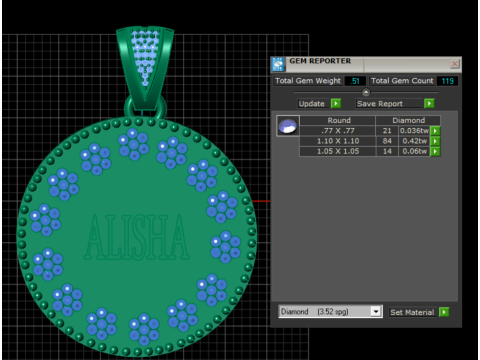Click the Total Gem Count value 119
This screenshot has height=360, width=480.
click(447, 81)
